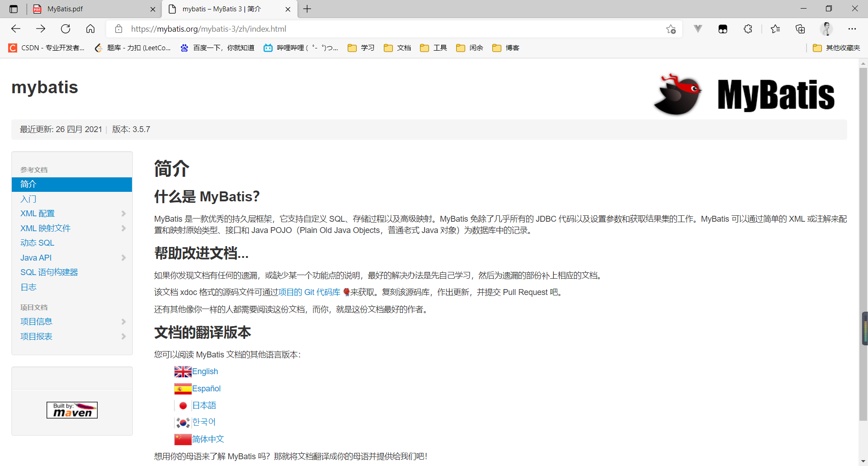Click the browser profile avatar

click(826, 29)
